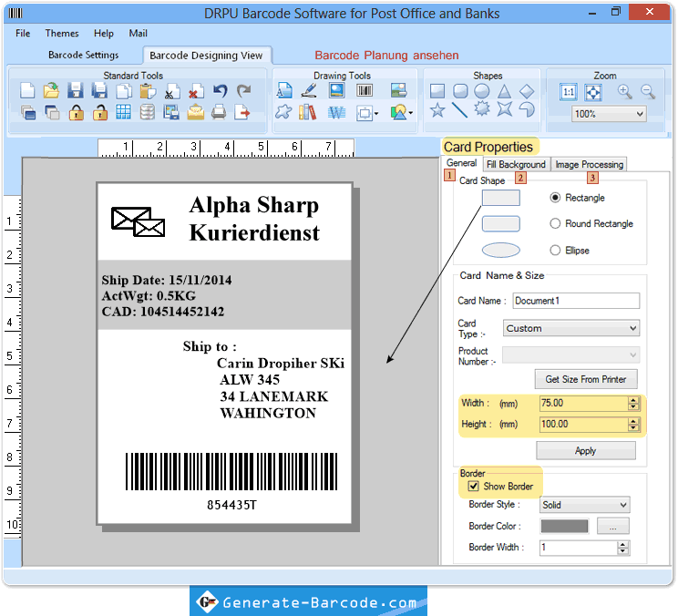Choose the Round Rectangle card shape option
Image resolution: width=678 pixels, height=616 pixels.
point(555,223)
